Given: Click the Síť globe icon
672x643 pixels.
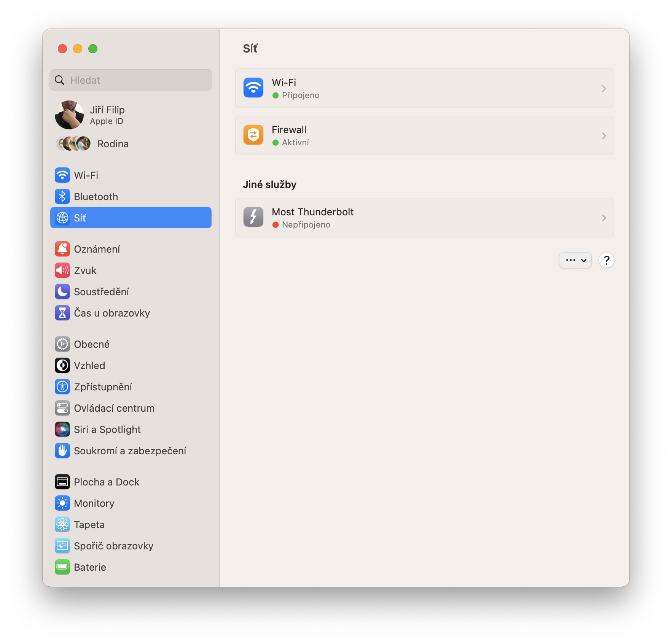Looking at the screenshot, I should (62, 218).
